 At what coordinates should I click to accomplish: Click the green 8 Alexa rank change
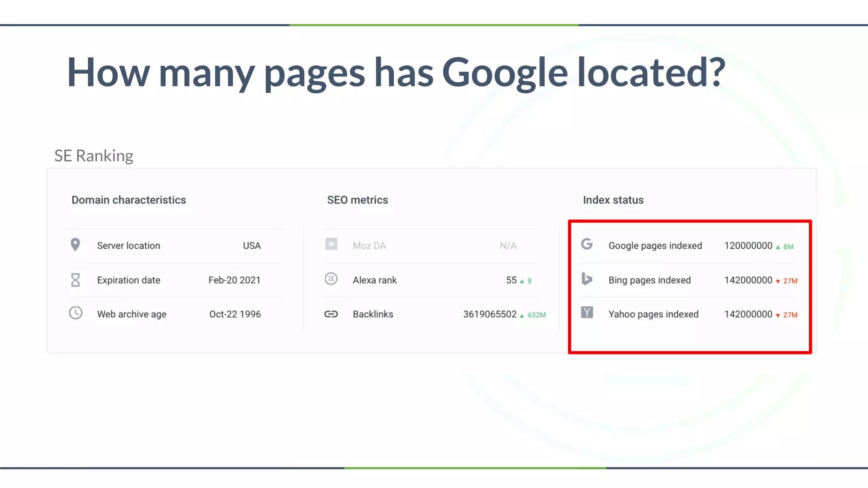tap(529, 281)
